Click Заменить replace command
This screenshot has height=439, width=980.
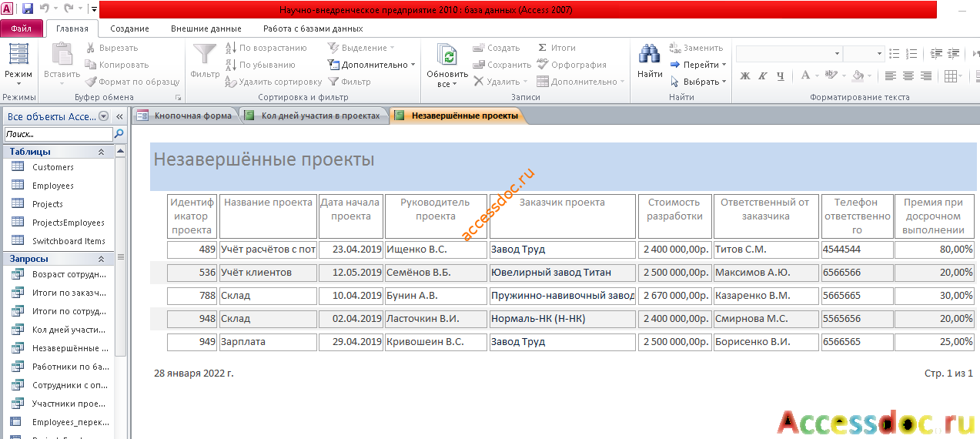[696, 48]
